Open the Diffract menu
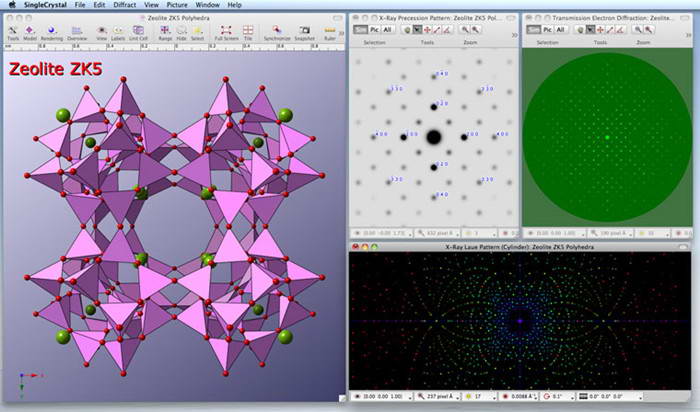The image size is (700, 412). (x=125, y=5)
